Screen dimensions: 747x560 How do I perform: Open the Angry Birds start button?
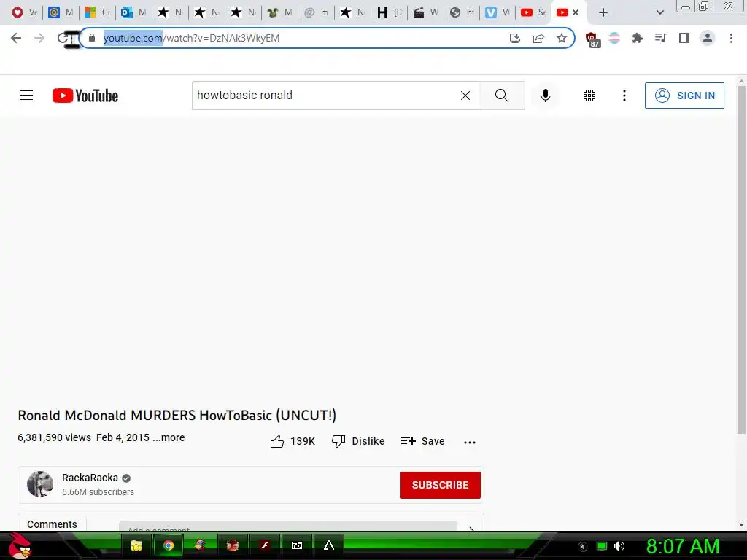[x=20, y=545]
